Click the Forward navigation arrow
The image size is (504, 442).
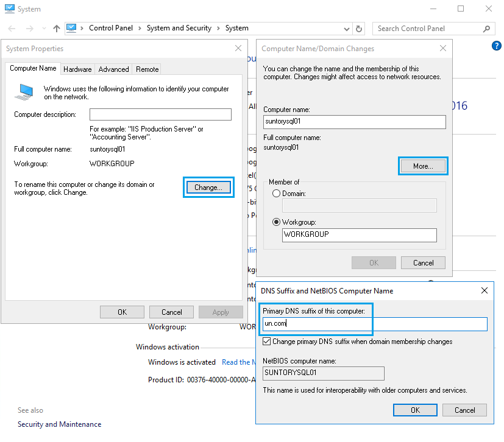coord(30,29)
